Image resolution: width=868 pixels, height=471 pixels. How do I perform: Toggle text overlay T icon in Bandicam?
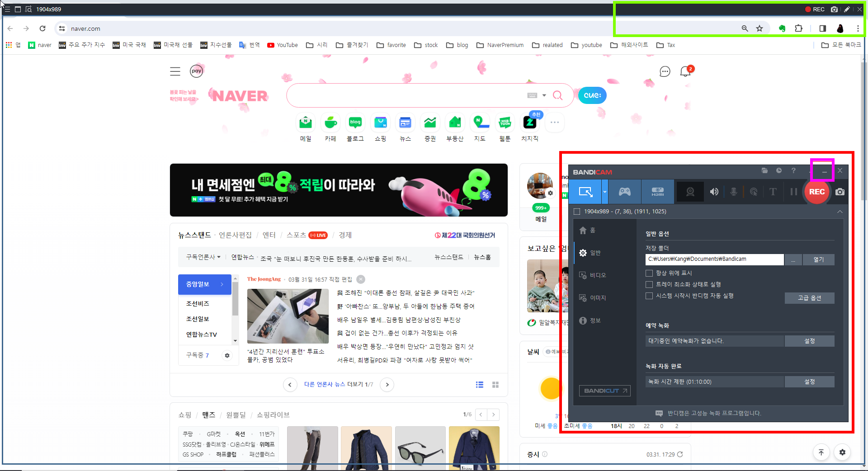click(773, 192)
